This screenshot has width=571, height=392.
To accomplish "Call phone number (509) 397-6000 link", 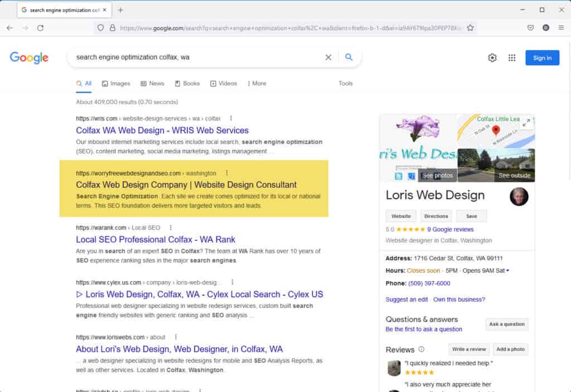I will [429, 283].
